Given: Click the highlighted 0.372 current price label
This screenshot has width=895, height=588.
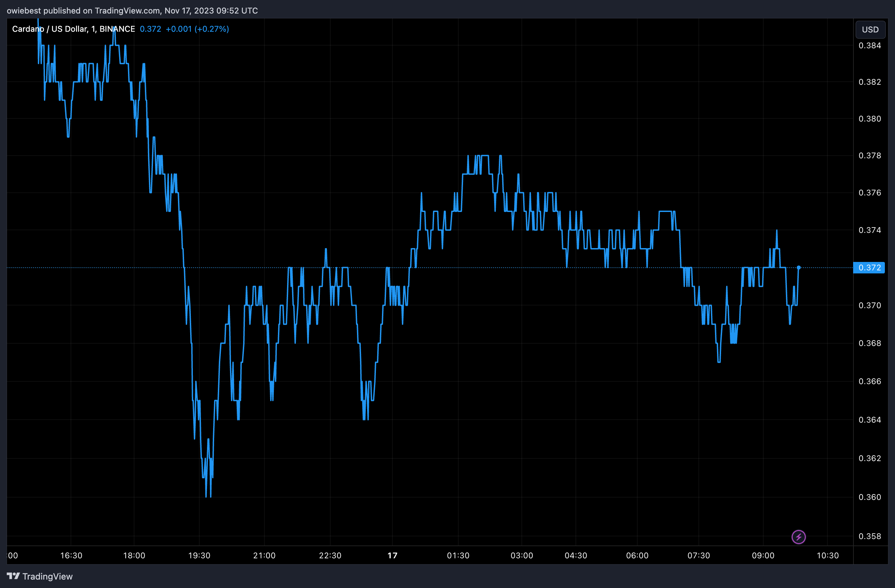Looking at the screenshot, I should point(869,268).
